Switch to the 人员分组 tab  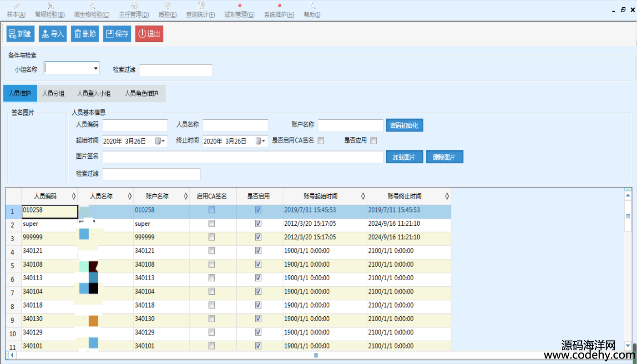click(x=54, y=93)
